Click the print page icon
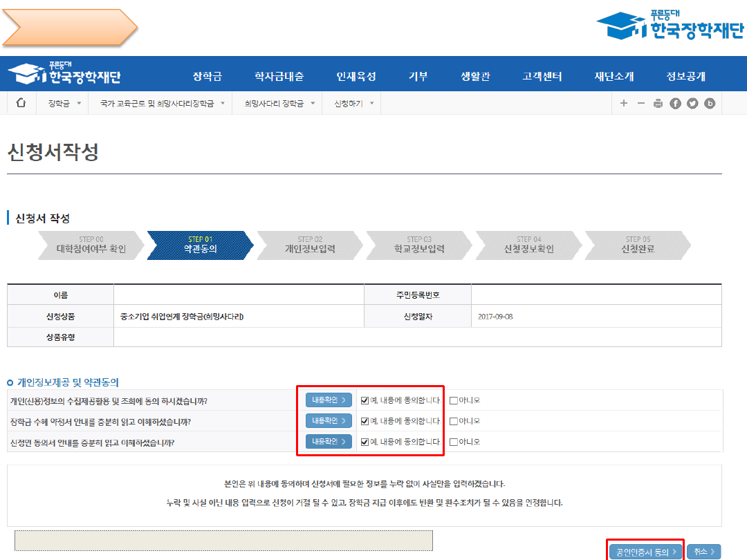The height and width of the screenshot is (560, 747). click(x=658, y=104)
